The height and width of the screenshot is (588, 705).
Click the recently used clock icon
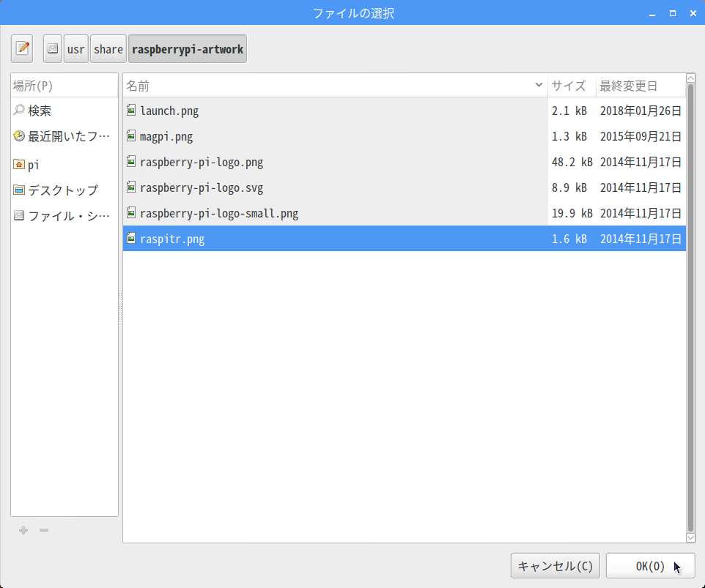pos(19,135)
